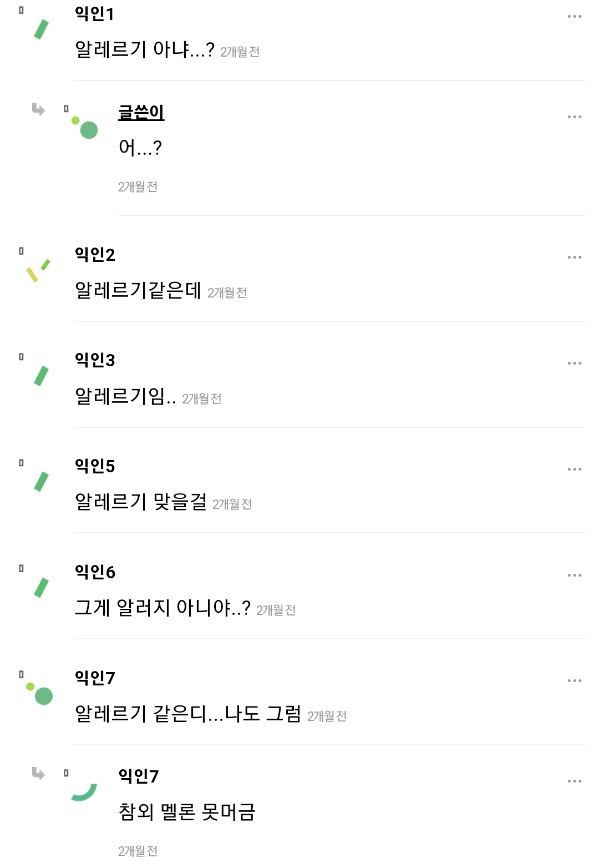Open the more menu on 글쓴이's reply

575,117
